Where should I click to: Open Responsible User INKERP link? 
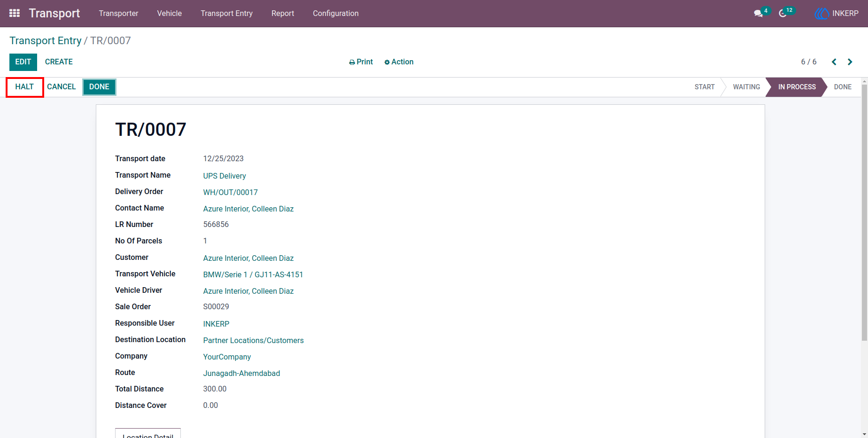click(216, 324)
